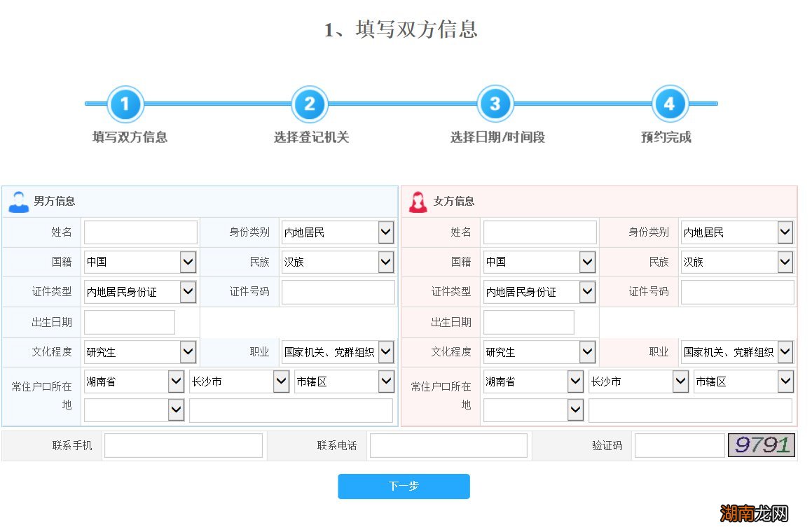This screenshot has width=812, height=532.
Task: Click step circle 3 labeled 选择日期/时间段
Action: (495, 104)
